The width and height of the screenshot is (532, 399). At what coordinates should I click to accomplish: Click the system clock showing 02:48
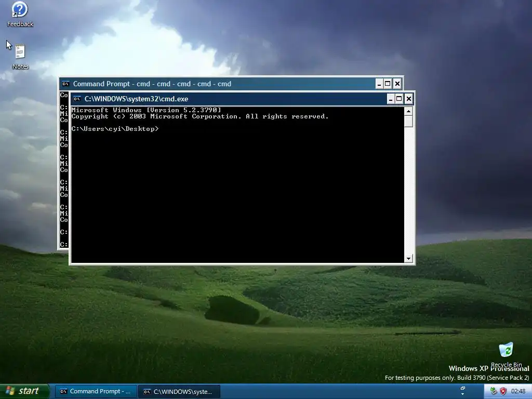pyautogui.click(x=518, y=391)
